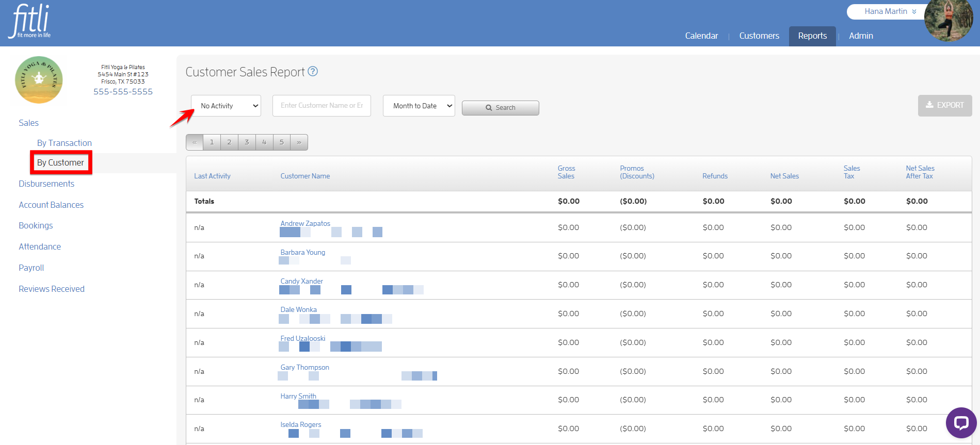
Task: Open customer Fred Uzalooski
Action: (x=302, y=338)
